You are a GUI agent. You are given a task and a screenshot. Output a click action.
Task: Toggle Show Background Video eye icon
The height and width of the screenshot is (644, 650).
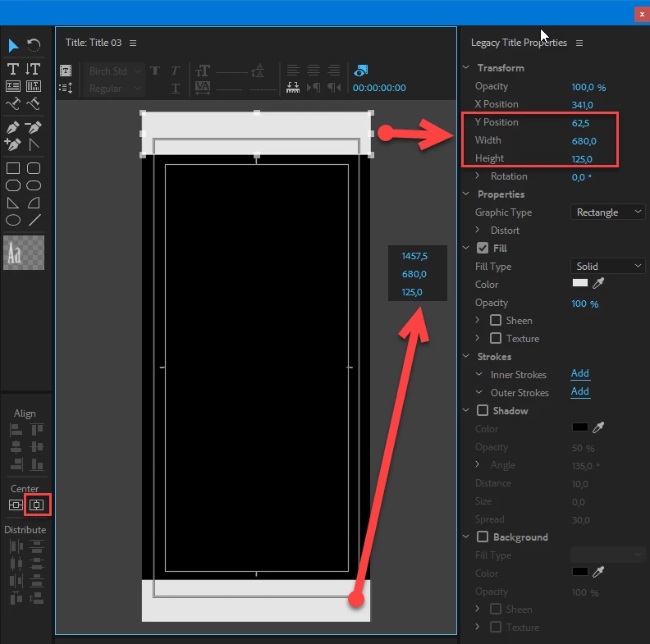point(360,71)
